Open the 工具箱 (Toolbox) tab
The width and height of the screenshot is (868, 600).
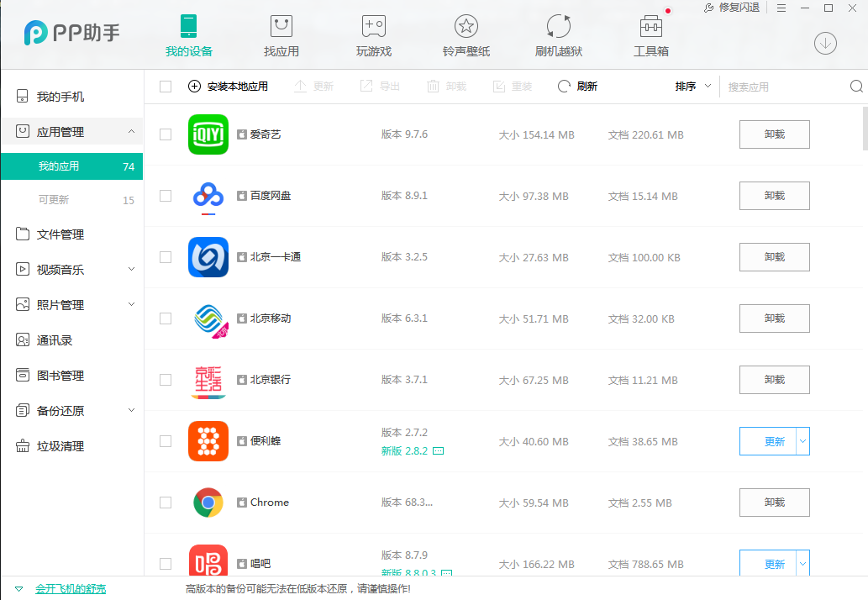coord(651,36)
